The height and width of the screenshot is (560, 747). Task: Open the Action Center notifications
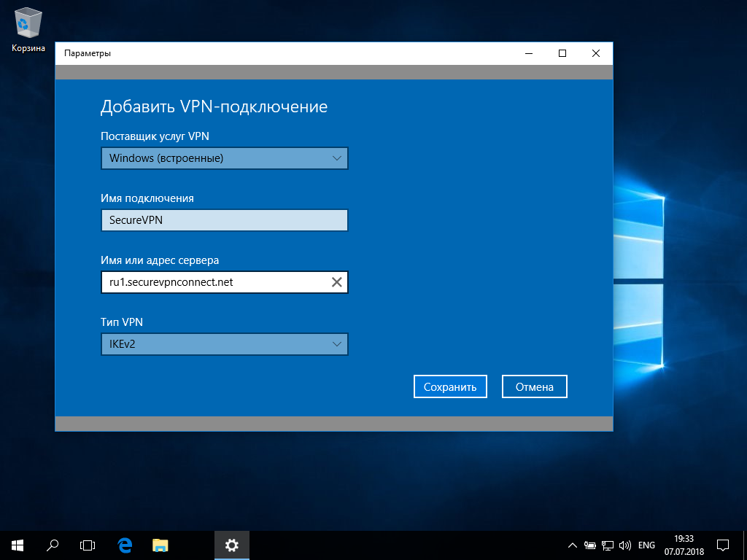(721, 545)
